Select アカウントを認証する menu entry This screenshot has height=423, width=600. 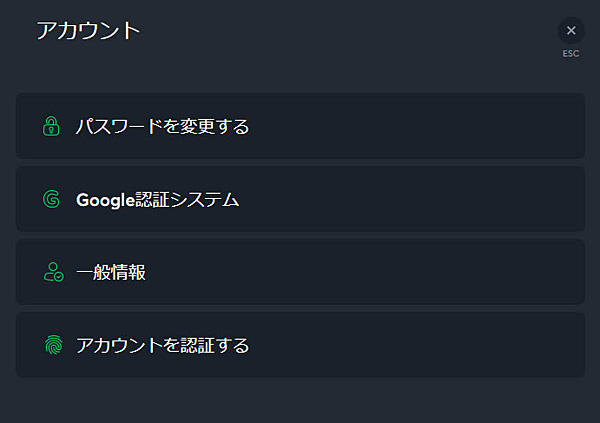click(x=300, y=345)
